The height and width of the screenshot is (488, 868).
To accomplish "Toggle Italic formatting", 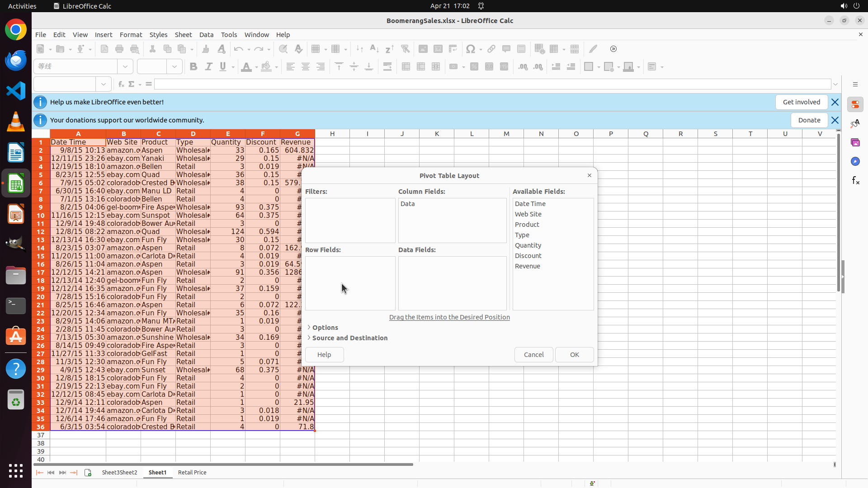I will point(208,67).
